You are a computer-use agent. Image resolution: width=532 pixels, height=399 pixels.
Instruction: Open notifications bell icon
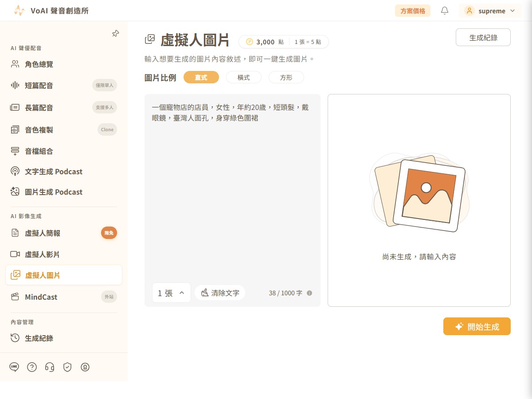pyautogui.click(x=445, y=11)
